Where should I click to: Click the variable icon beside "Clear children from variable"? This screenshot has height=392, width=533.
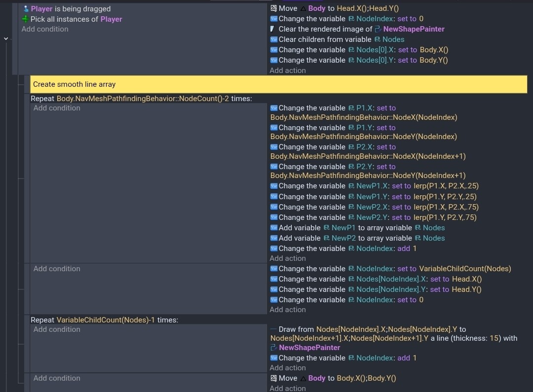coord(274,39)
